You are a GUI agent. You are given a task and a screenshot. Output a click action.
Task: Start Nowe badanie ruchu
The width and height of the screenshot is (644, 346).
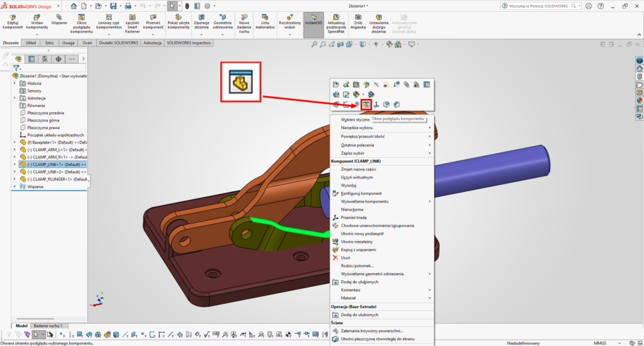tap(244, 24)
